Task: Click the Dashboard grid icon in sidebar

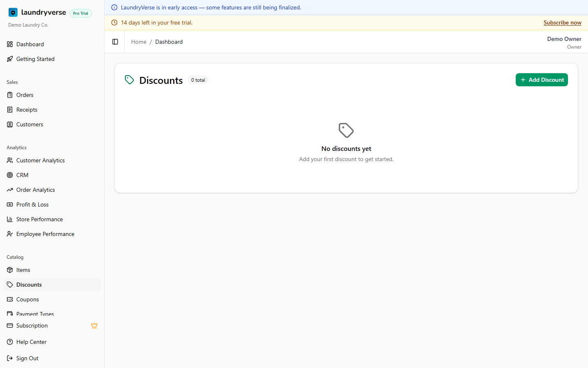Action: tap(10, 44)
